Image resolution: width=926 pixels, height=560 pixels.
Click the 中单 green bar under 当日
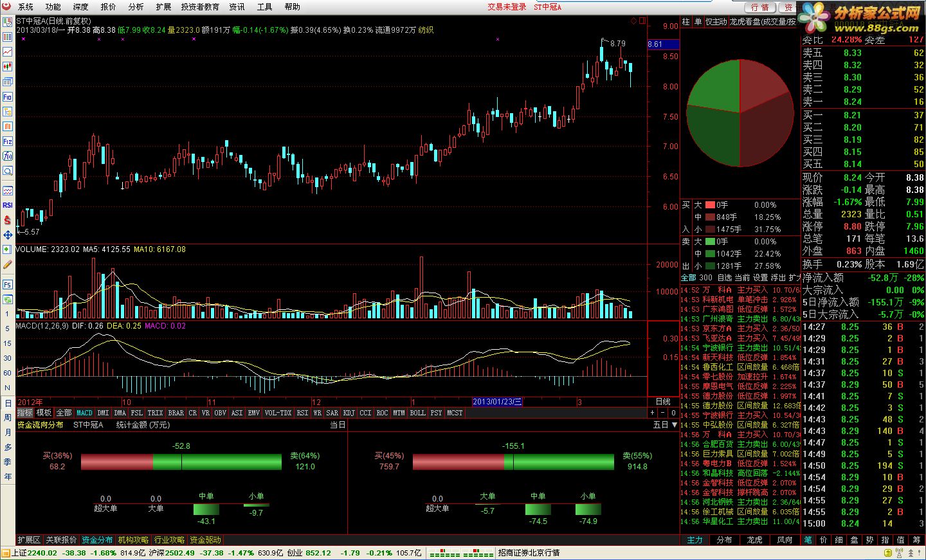tap(206, 509)
